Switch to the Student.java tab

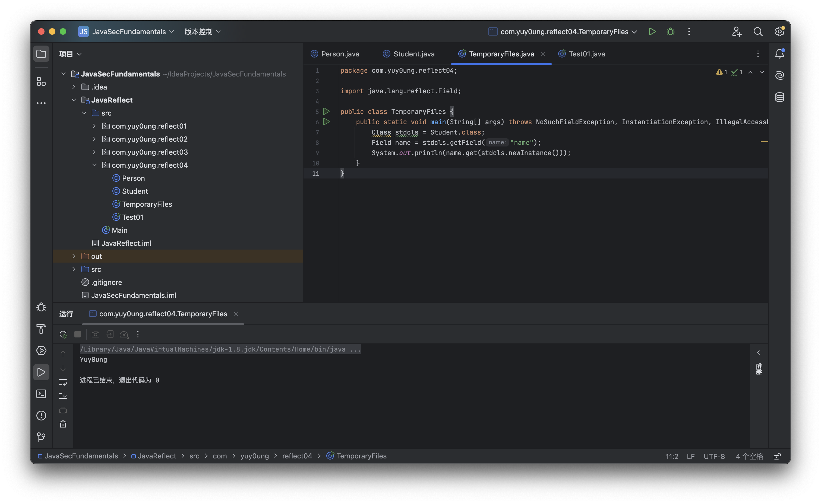[x=413, y=54]
